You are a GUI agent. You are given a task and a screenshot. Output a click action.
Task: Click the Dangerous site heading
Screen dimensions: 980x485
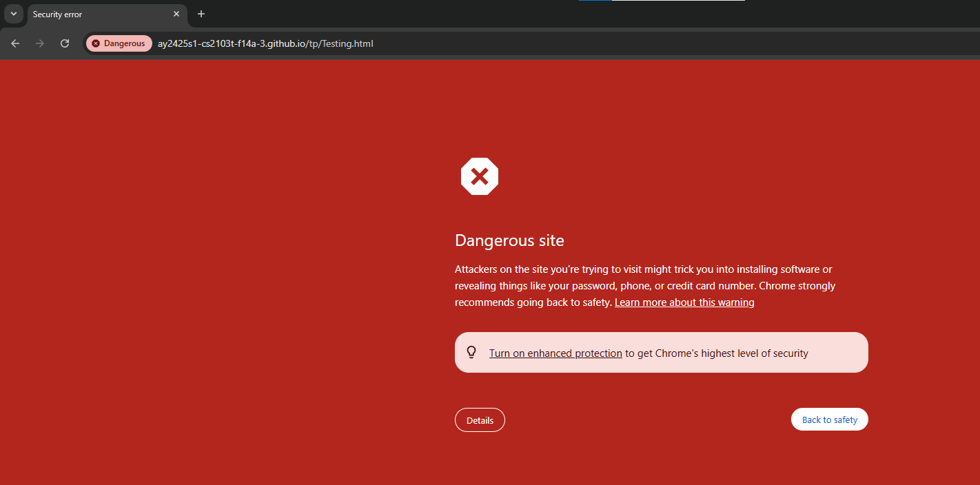[x=509, y=240]
